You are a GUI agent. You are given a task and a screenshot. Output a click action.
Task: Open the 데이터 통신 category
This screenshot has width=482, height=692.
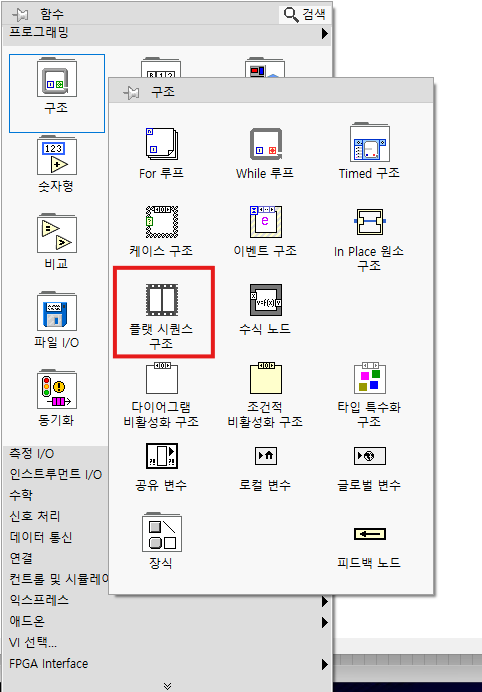pyautogui.click(x=41, y=537)
